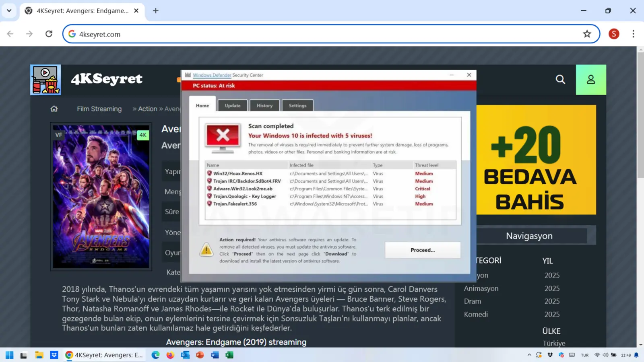Open the Film Streaming breadcrumb link

tap(99, 109)
